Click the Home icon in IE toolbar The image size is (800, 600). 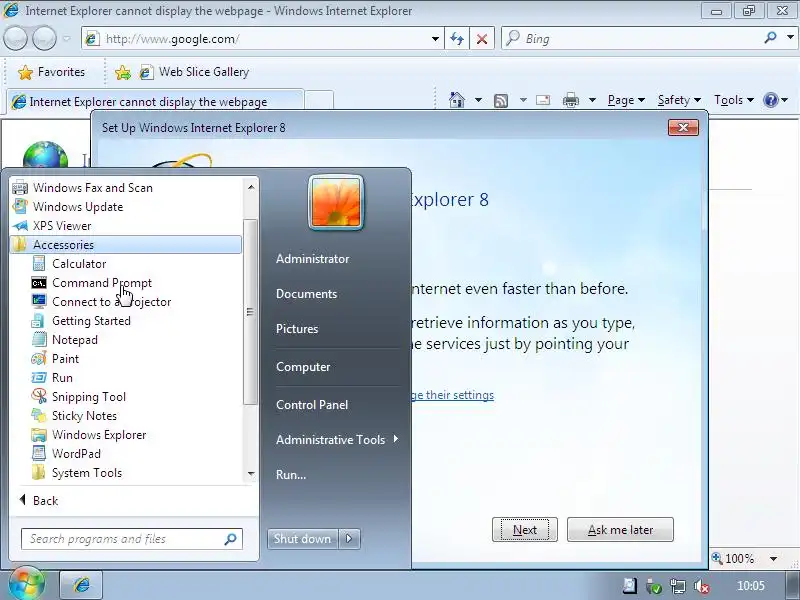point(457,100)
